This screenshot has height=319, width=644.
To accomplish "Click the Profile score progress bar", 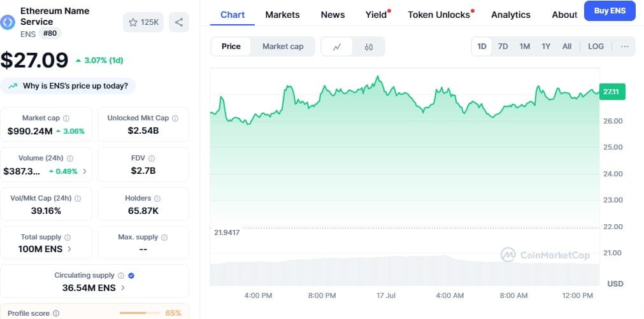I will point(140,313).
